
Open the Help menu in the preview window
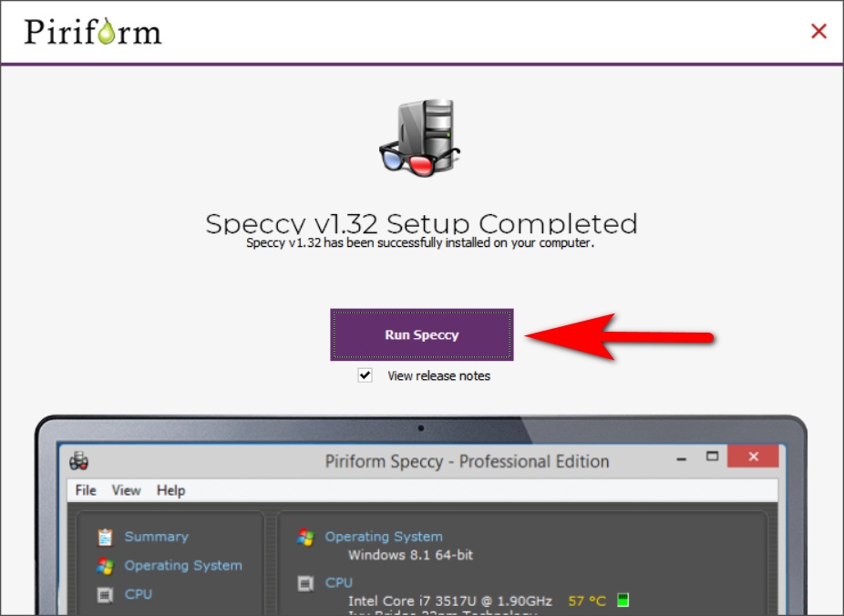point(170,490)
